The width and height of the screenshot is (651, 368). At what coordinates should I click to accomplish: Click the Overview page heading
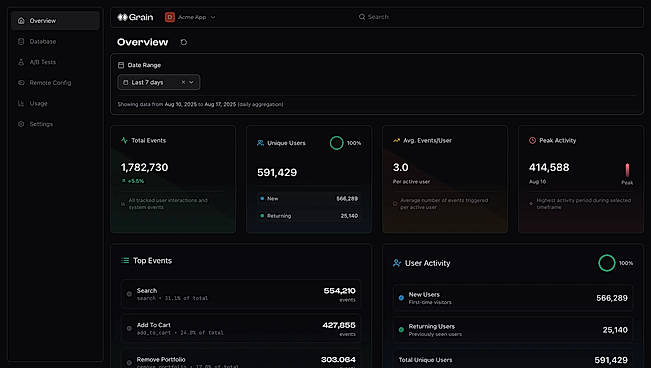click(x=142, y=42)
